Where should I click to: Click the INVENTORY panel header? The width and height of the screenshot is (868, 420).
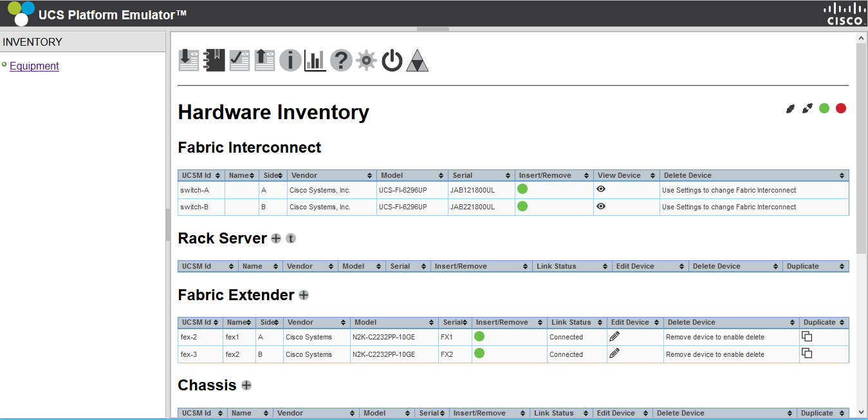(x=83, y=42)
